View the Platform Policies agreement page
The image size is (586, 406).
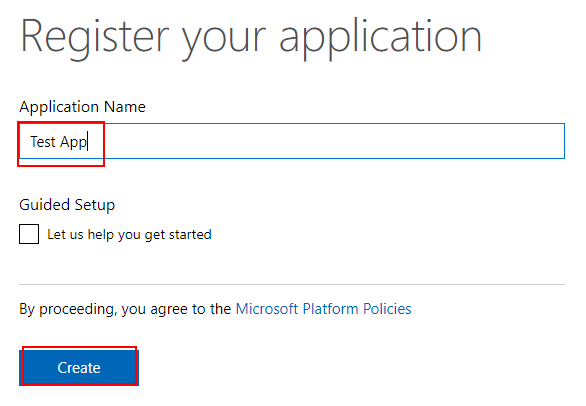(323, 309)
